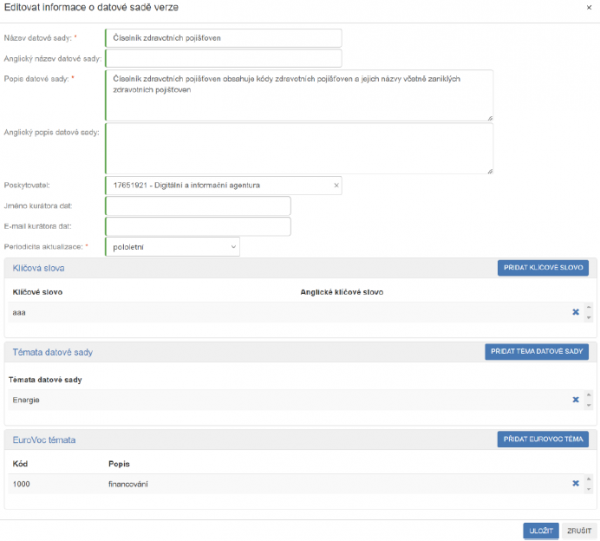Viewport: 600px width, 541px height.
Task: Open the Poskytovatel selection box
Action: click(218, 185)
